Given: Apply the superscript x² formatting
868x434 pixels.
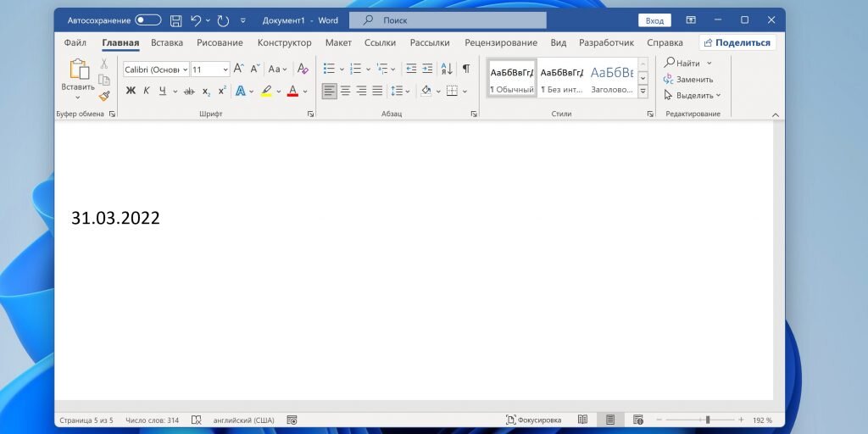Looking at the screenshot, I should (222, 91).
